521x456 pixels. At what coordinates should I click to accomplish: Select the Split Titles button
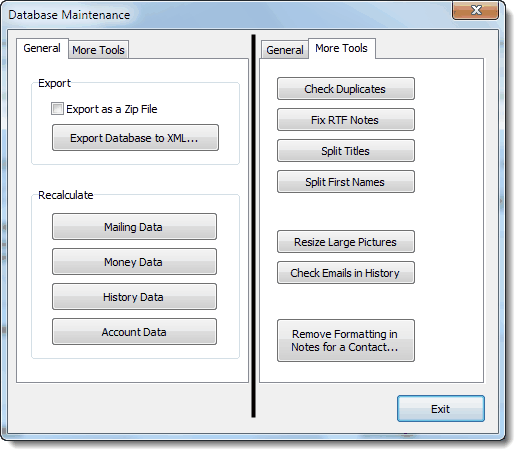tap(346, 151)
